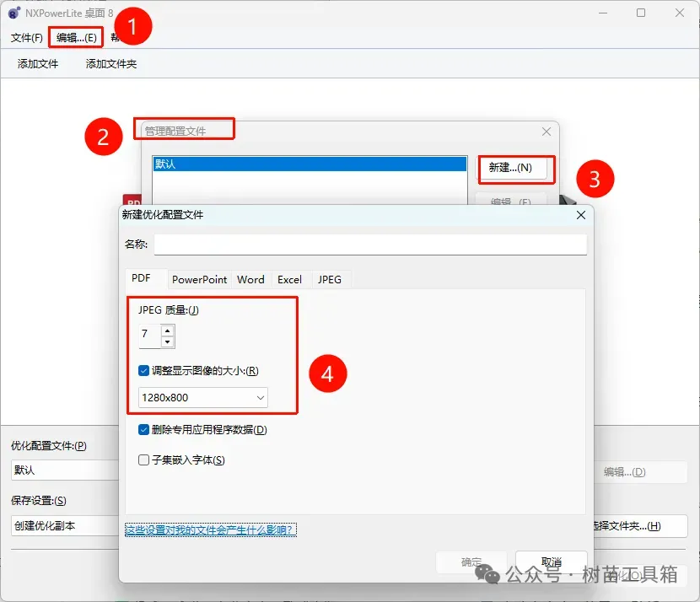Open the 编辑...(E) menu
The height and width of the screenshot is (602, 700).
[77, 38]
